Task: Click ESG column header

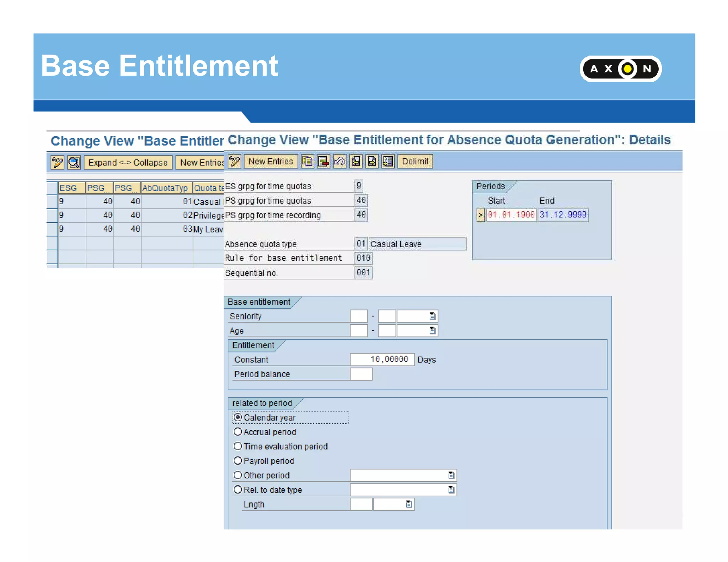Action: coord(72,188)
